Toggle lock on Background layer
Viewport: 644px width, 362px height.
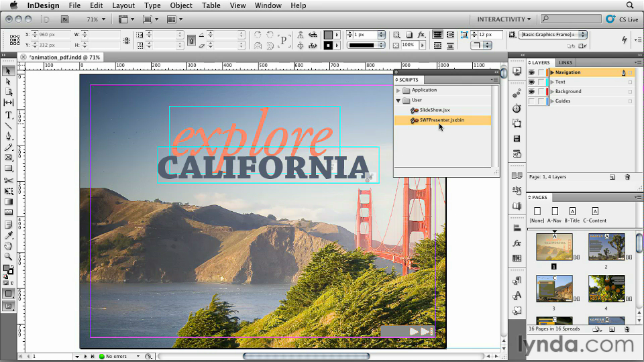pos(541,92)
